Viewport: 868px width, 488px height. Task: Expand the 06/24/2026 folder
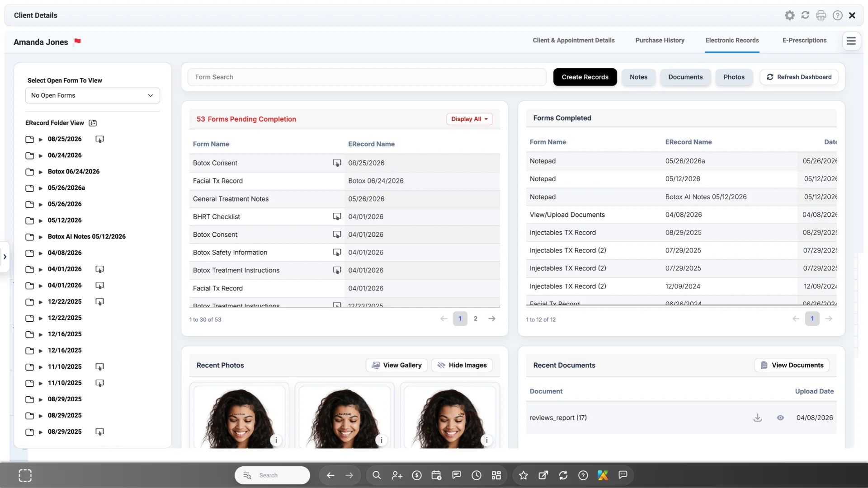click(x=41, y=155)
